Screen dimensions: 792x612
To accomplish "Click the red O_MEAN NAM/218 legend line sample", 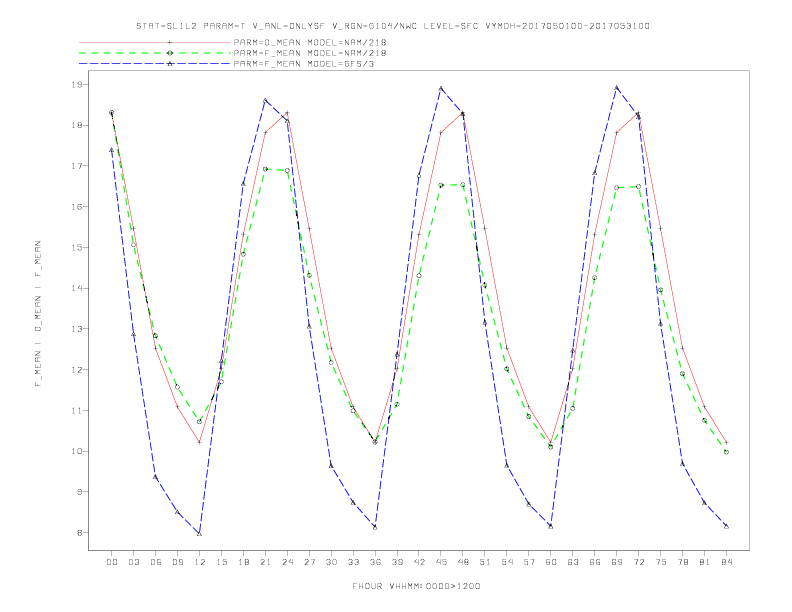I will point(155,42).
